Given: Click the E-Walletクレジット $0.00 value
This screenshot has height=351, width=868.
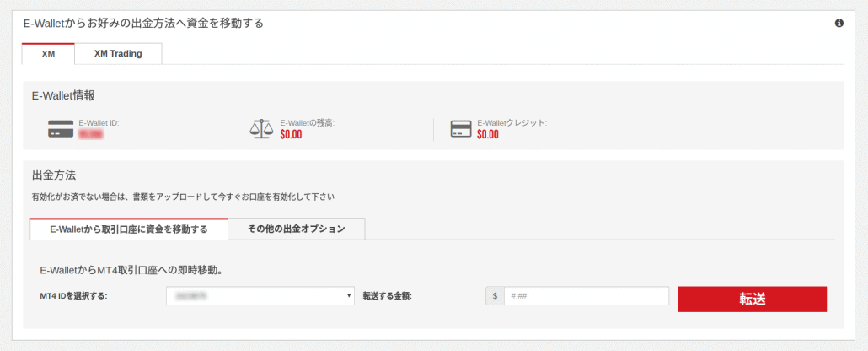Looking at the screenshot, I should click(488, 134).
